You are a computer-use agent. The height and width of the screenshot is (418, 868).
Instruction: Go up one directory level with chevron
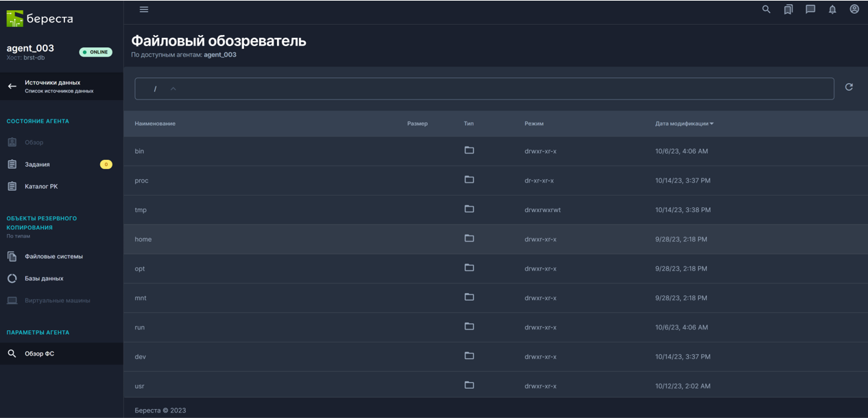click(x=173, y=89)
